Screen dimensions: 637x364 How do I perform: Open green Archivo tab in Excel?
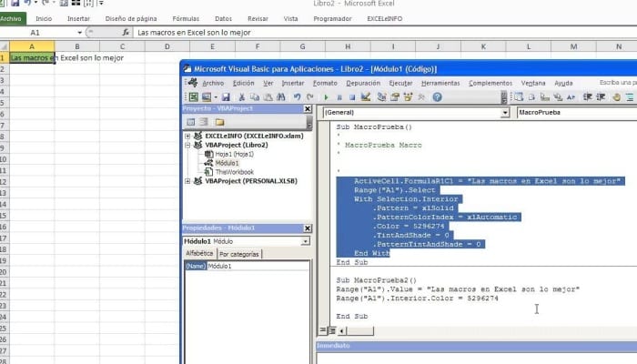point(12,19)
